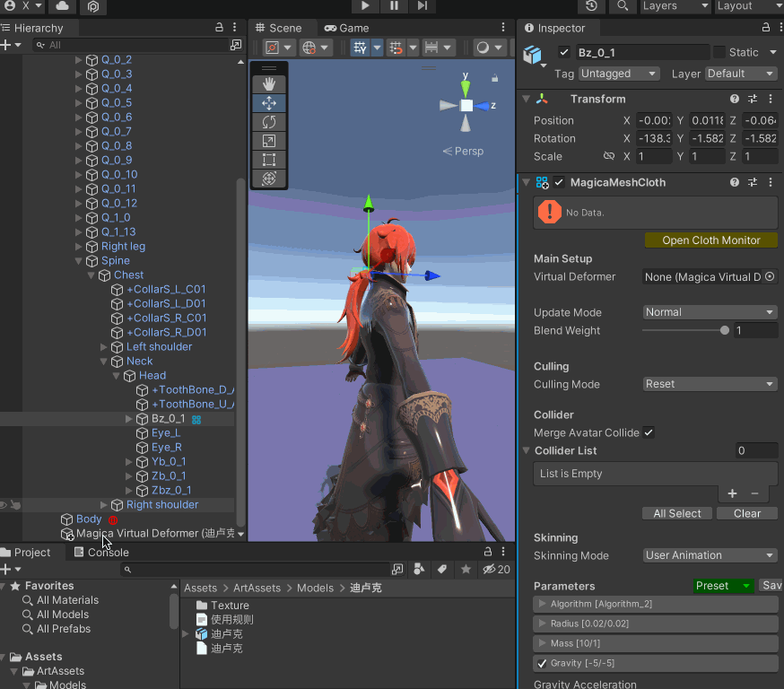The width and height of the screenshot is (784, 689).
Task: Click the Blend Weight slider handle
Action: coord(725,330)
